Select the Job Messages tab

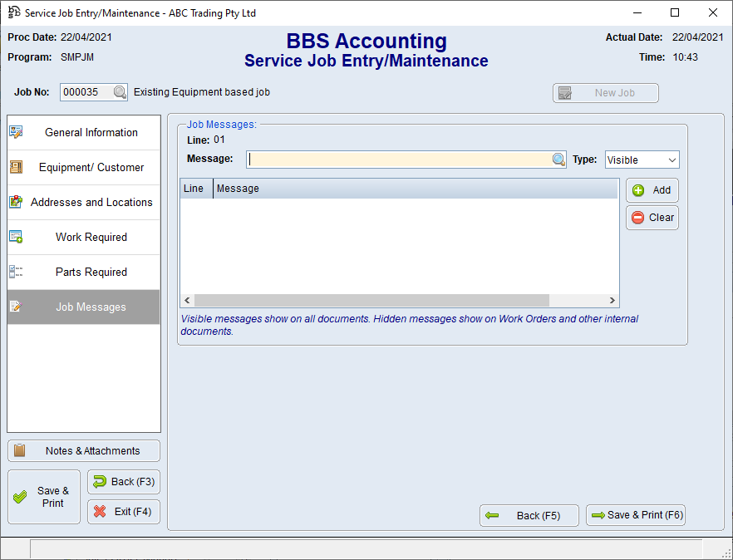pos(91,307)
